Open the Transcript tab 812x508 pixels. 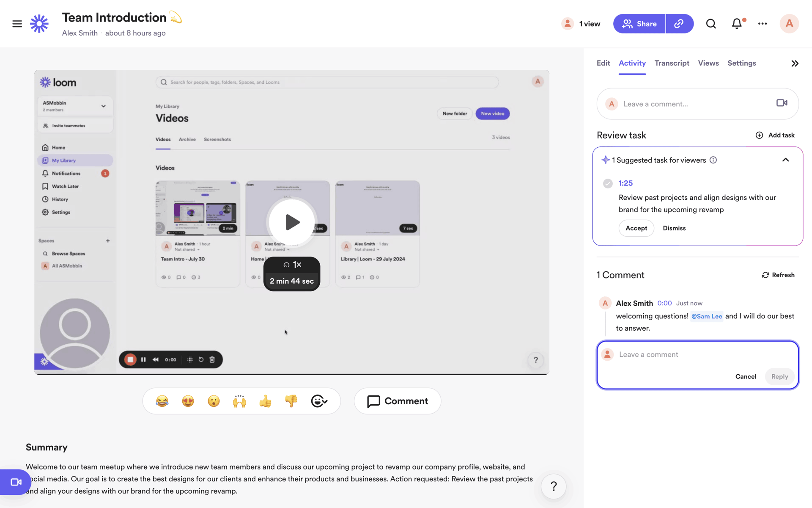[x=672, y=63]
